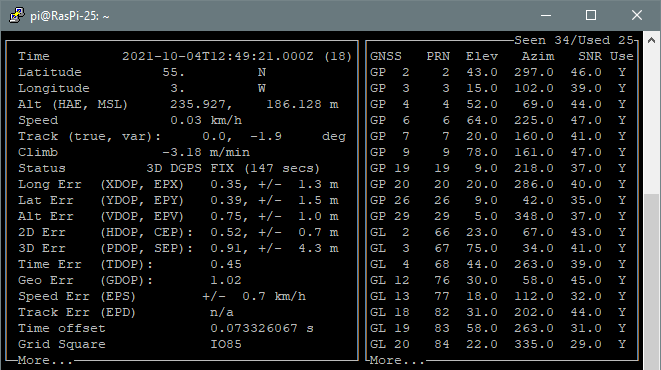
Task: Click the GL 13 row azimuth 112.0
Action: (534, 297)
